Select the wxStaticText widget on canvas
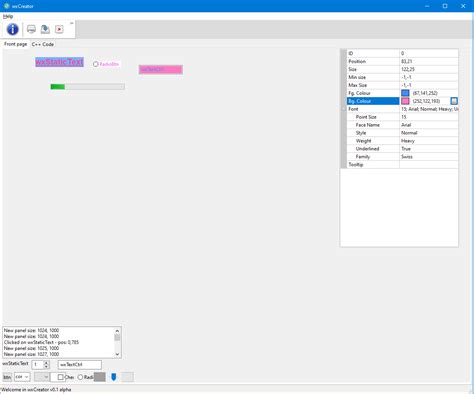 [x=59, y=62]
